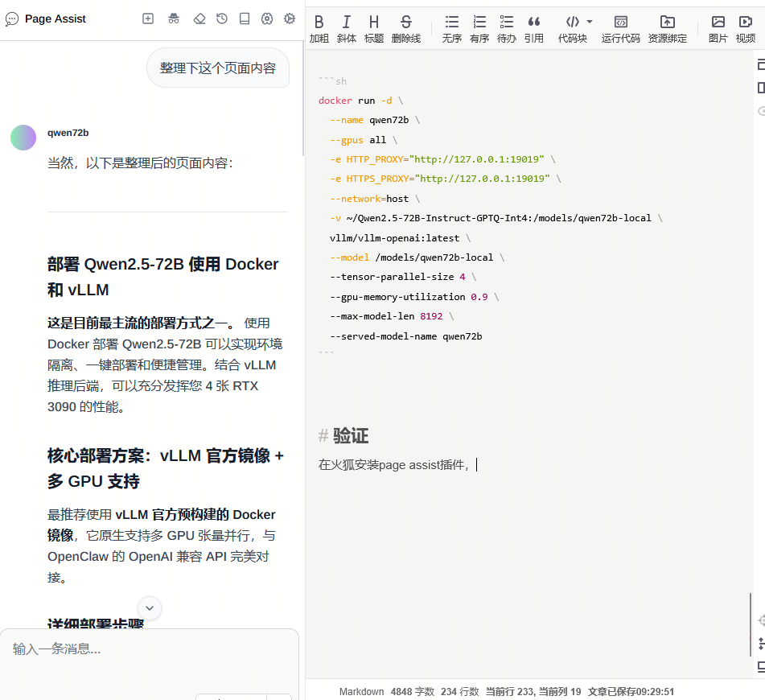
Task: Click heading 核心部署方案：vLLM 官方镜像 + 多 GPU 支持
Action: click(166, 468)
